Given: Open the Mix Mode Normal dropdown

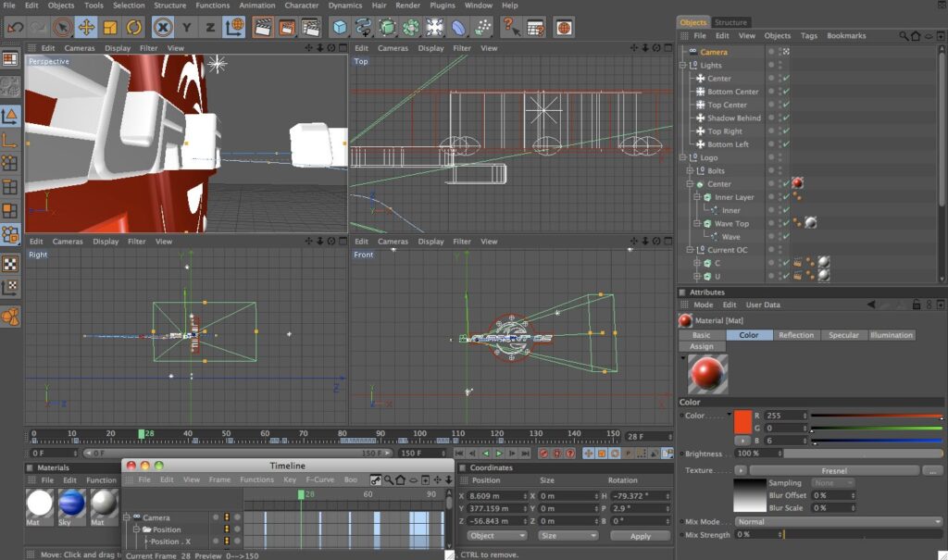Looking at the screenshot, I should (x=839, y=522).
